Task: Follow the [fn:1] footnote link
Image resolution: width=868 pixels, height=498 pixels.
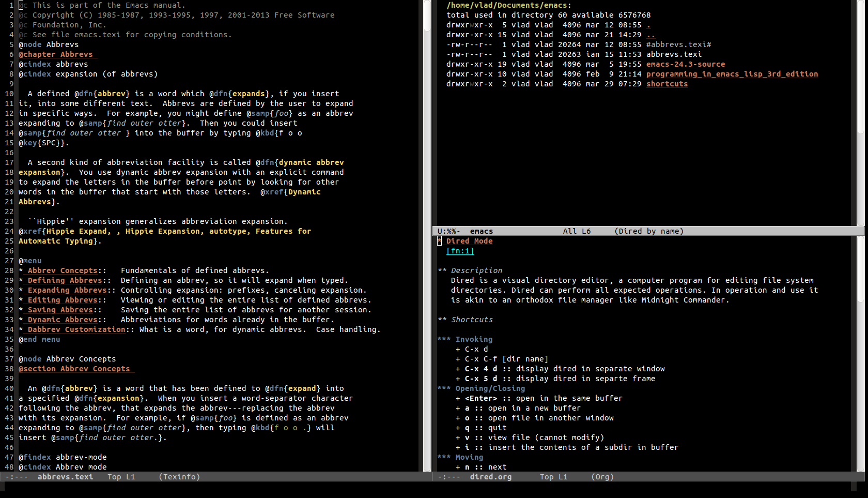Action: coord(460,251)
